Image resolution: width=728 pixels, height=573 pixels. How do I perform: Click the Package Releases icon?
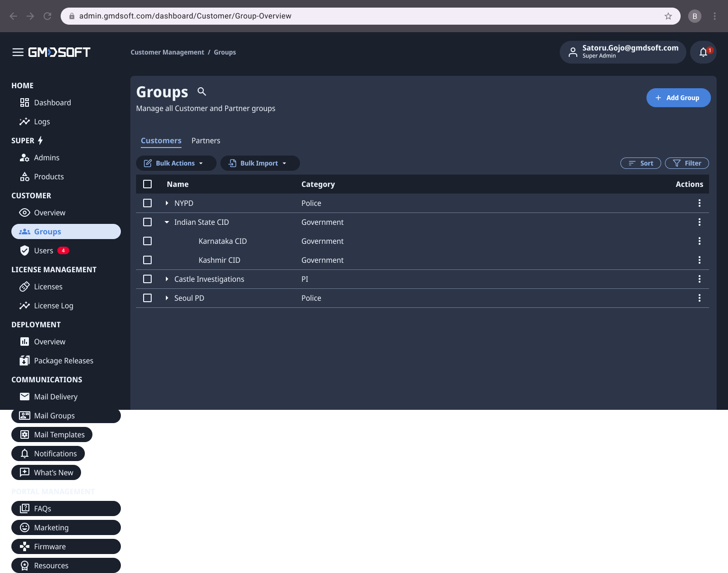pos(25,360)
